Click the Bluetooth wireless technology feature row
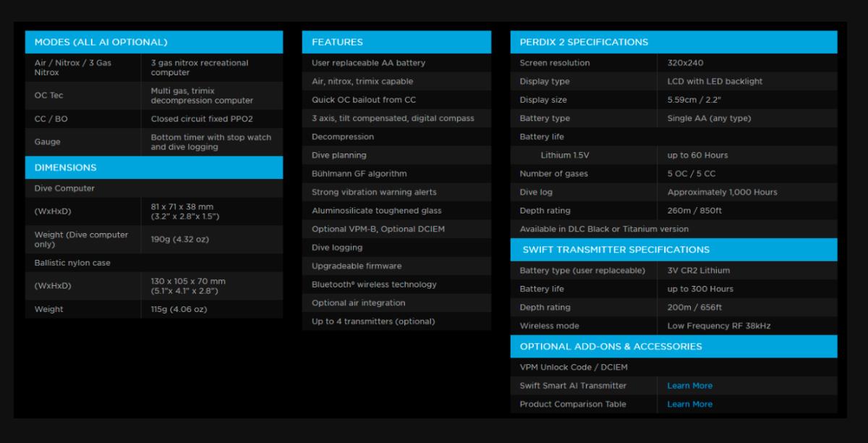This screenshot has width=868, height=443. point(374,284)
